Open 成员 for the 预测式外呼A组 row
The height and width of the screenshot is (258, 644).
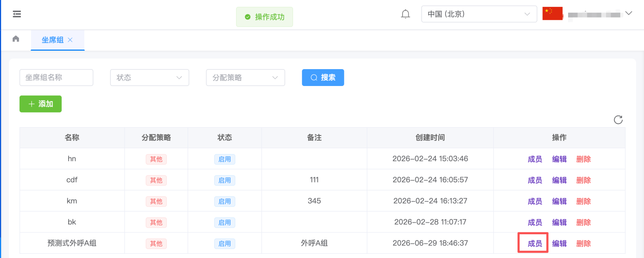535,244
